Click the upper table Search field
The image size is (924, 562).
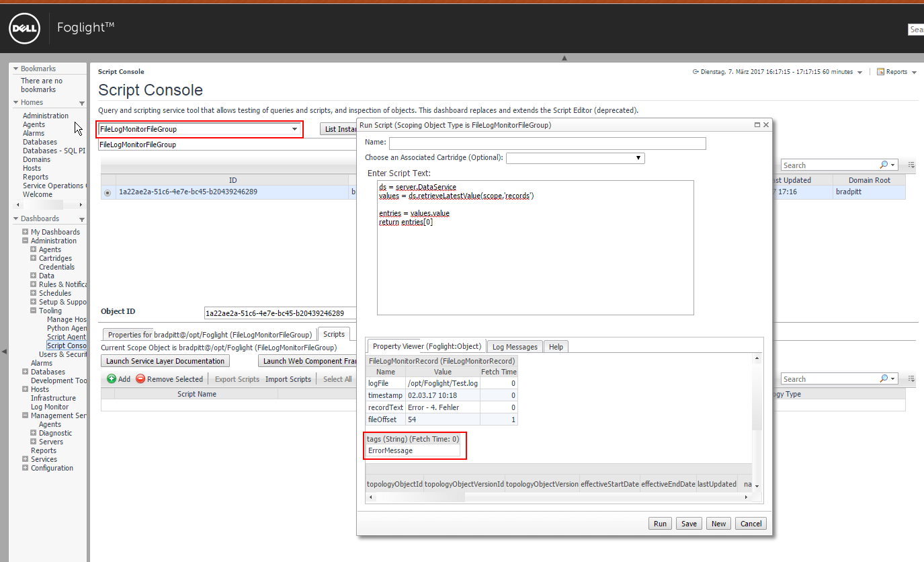click(831, 165)
